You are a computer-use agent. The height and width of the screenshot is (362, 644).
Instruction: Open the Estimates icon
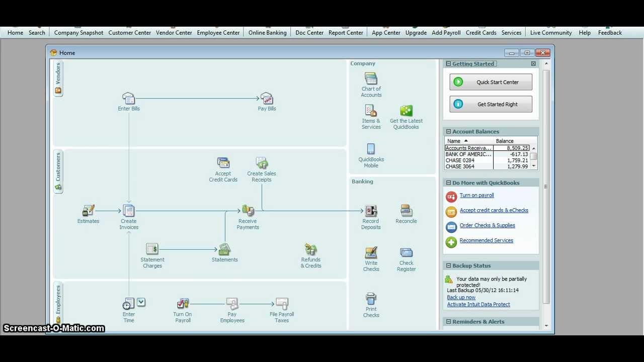pyautogui.click(x=89, y=211)
